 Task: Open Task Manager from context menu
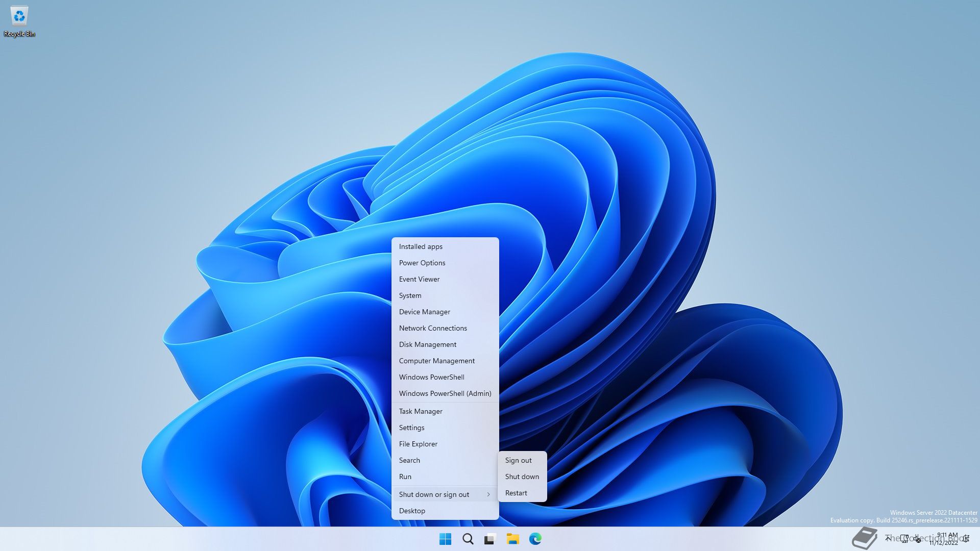[x=421, y=411]
